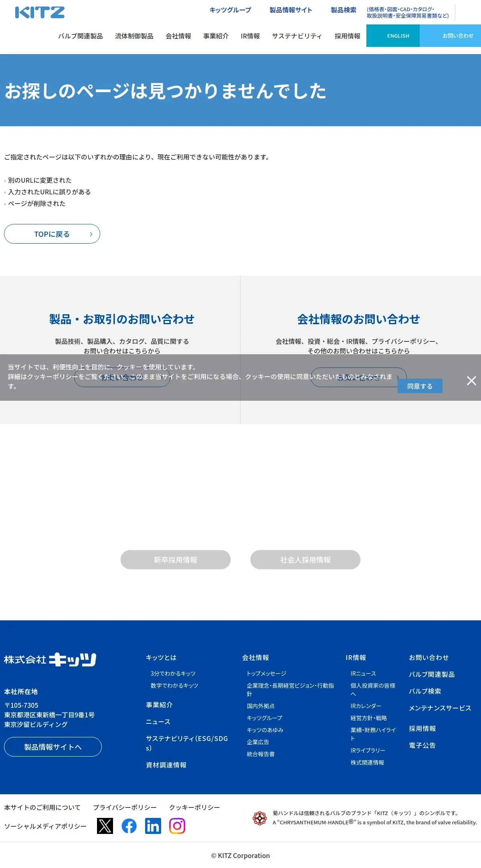Open footer 採用情報 link
Viewport: 481px width, 868px height.
(422, 729)
